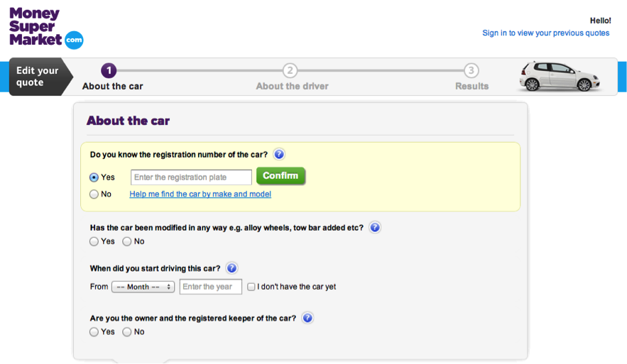Choose Yes for car has been modified
627x364 pixels.
click(x=94, y=241)
